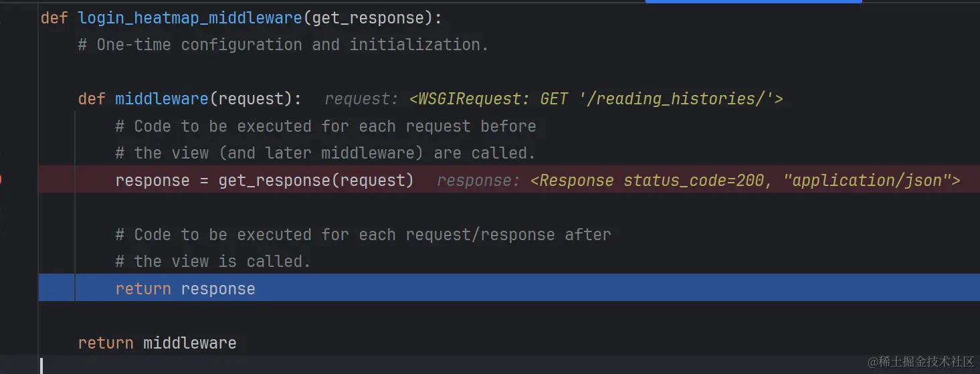Viewport: 980px width, 374px height.
Task: Click the first 'def' keyword at top
Action: 54,18
